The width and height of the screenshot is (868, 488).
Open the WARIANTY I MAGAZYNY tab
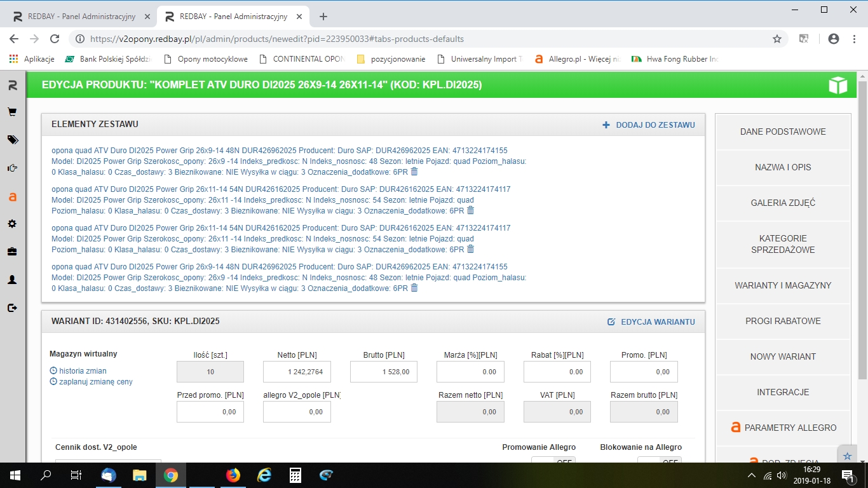783,285
